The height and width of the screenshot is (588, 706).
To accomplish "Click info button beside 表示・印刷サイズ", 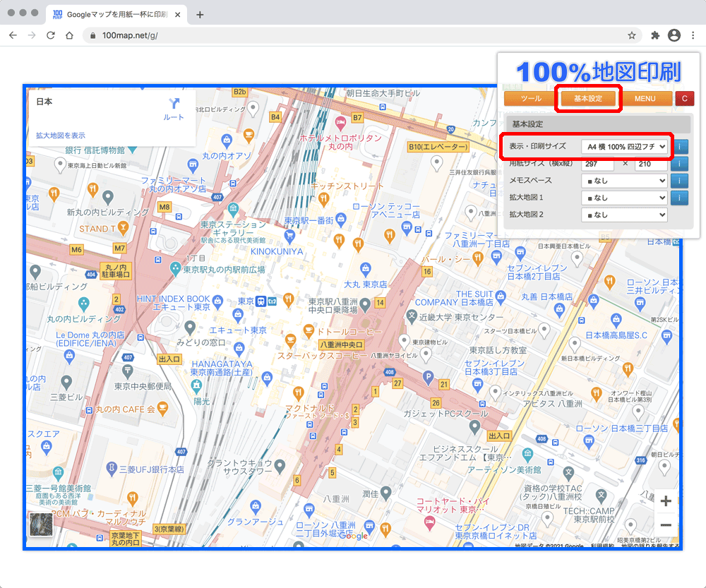I will [x=679, y=147].
